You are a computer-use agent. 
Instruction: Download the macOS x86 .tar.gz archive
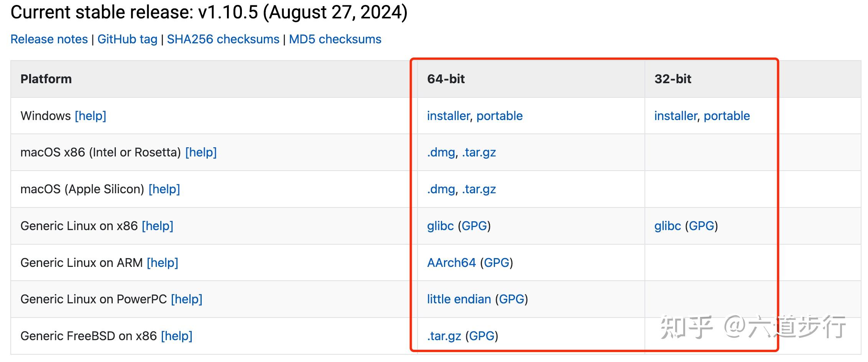tap(479, 153)
